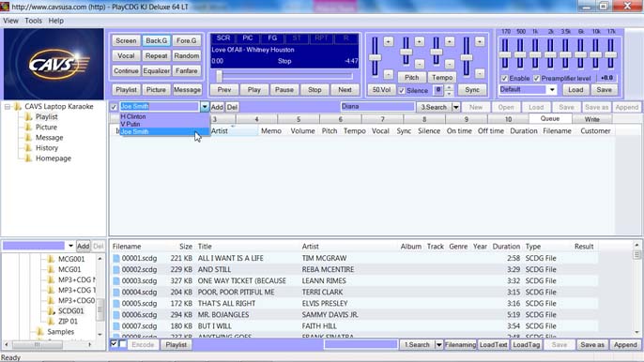Open the Tools menu

(x=33, y=21)
